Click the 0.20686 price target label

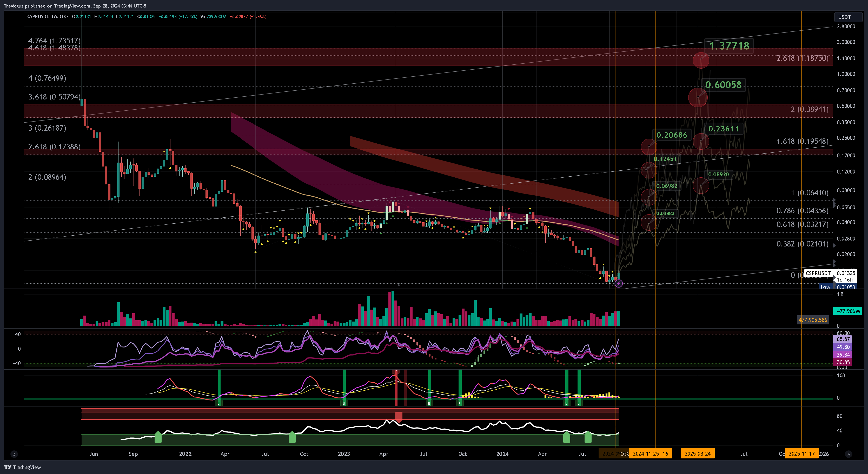[x=672, y=135]
